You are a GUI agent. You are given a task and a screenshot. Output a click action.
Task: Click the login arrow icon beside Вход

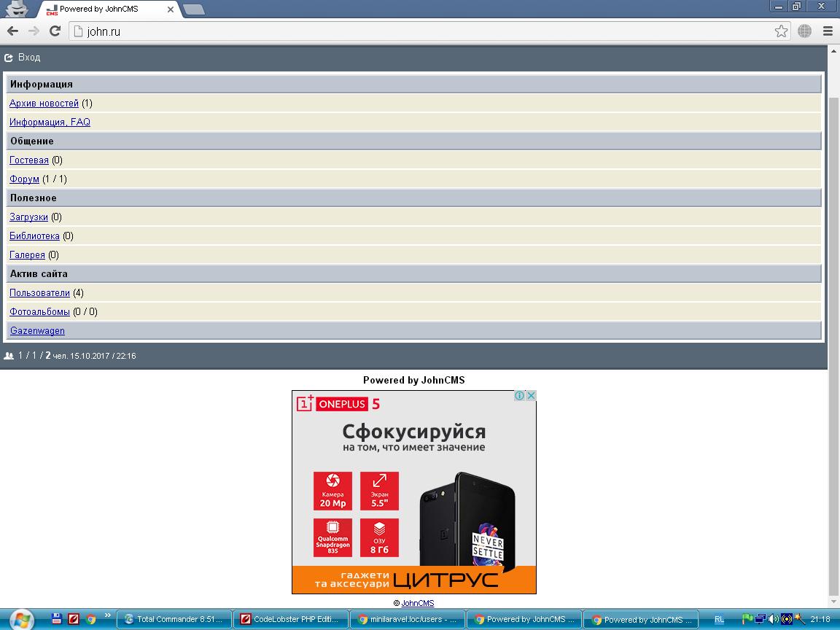[x=9, y=58]
